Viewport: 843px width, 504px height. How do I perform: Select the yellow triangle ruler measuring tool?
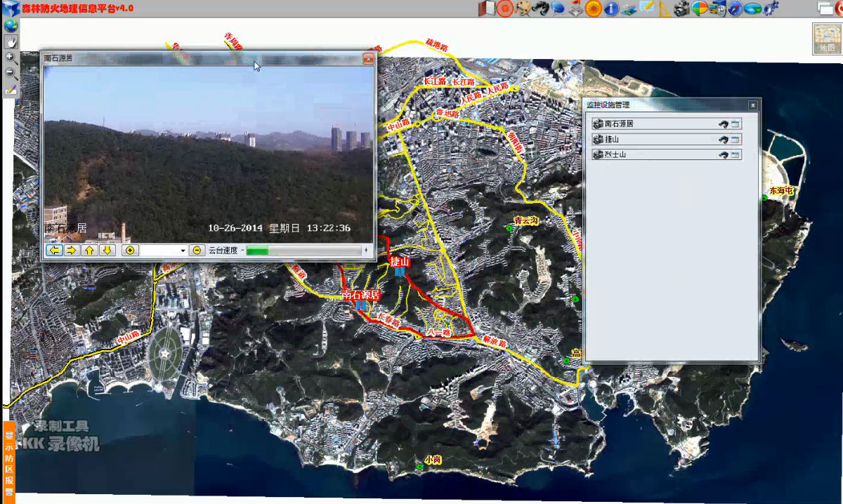[x=665, y=8]
